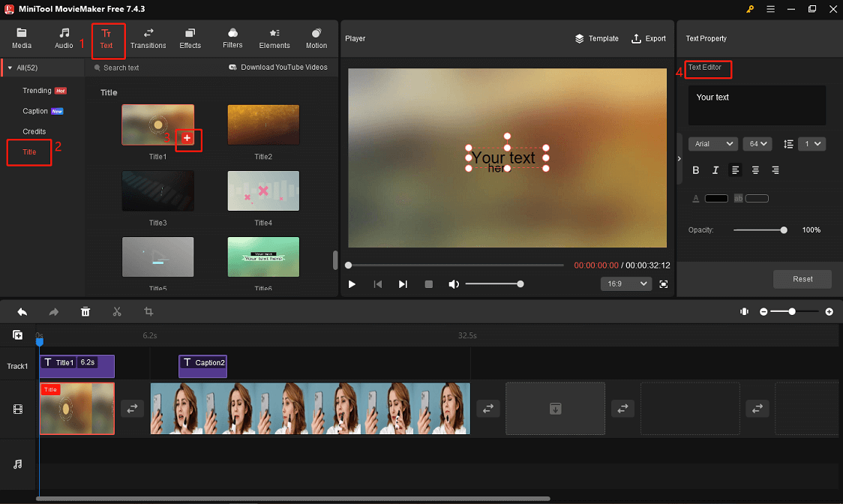Select the Title3 thumbnail
The image size is (843, 504).
pyautogui.click(x=157, y=191)
